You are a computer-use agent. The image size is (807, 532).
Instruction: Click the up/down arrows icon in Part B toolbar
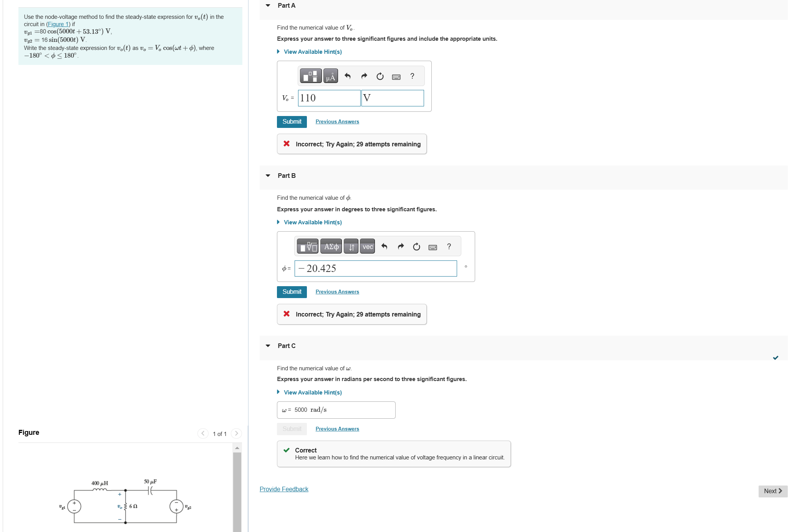(x=350, y=246)
